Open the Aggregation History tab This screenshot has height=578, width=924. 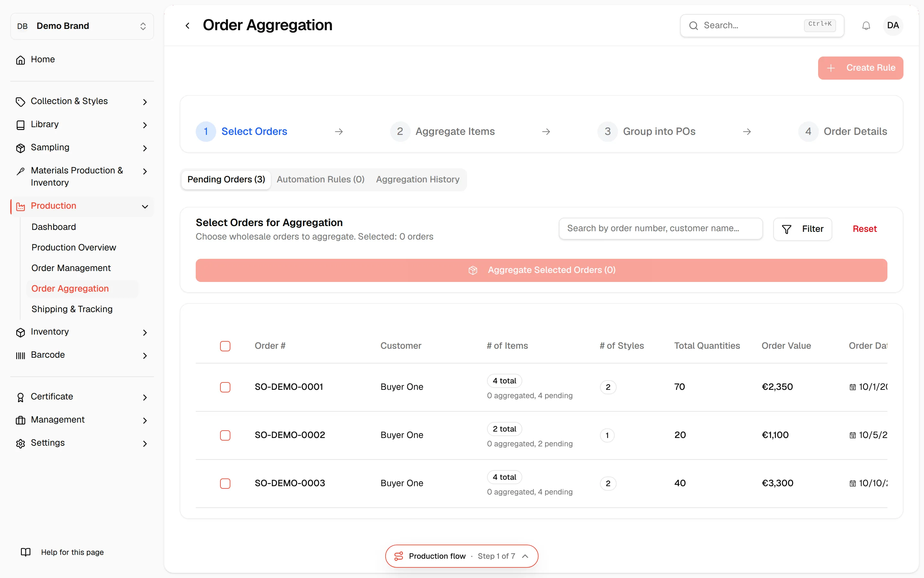click(x=418, y=180)
